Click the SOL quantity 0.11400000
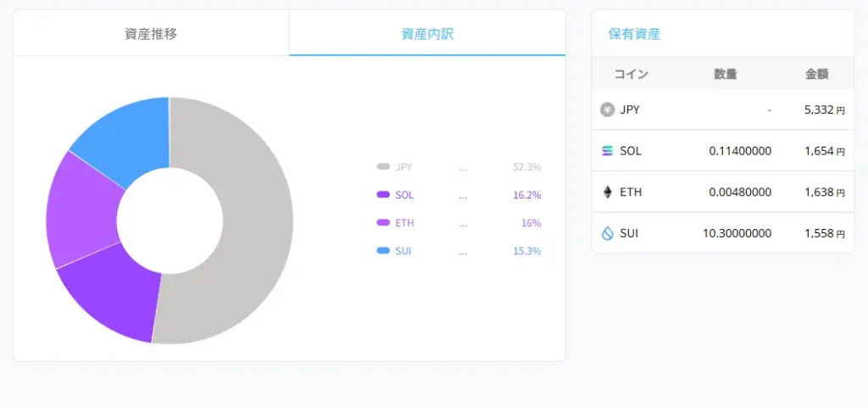Screen dimensions: 868x407 [740, 151]
